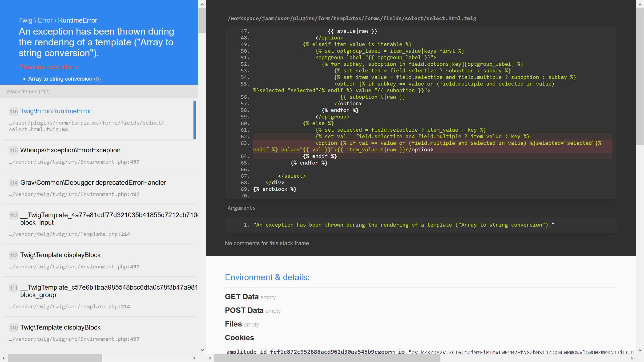
Task: Click argument 1 exception string
Action: (x=403, y=225)
